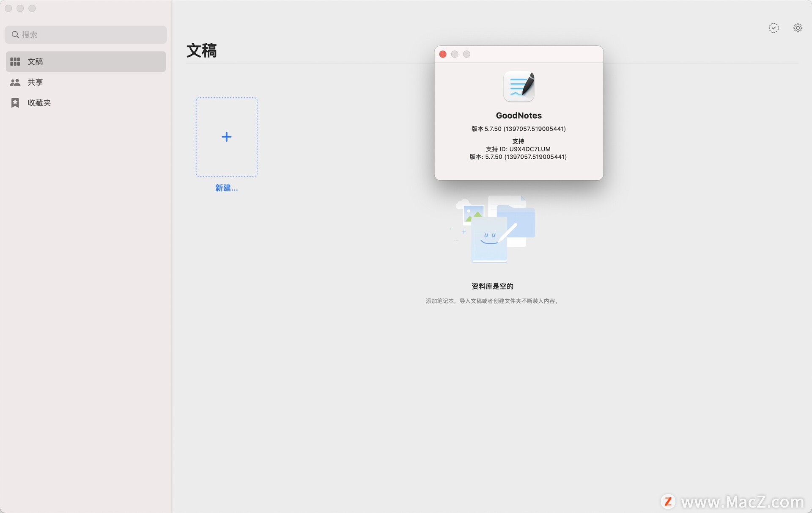Click the GoodNotes app icon in the dialog

(x=519, y=86)
